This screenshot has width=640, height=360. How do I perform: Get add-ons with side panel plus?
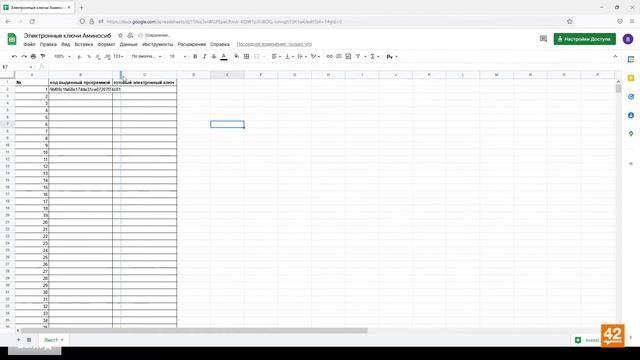[631, 164]
